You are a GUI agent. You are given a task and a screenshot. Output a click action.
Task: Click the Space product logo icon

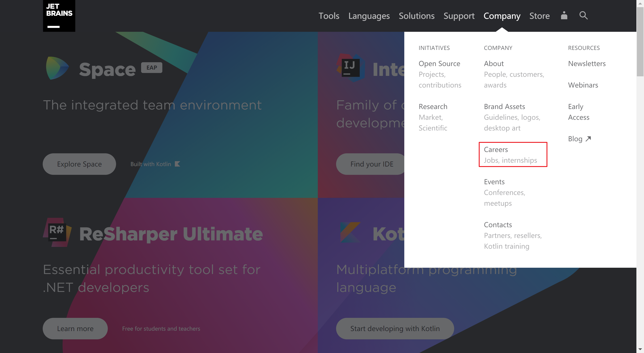[x=57, y=68]
